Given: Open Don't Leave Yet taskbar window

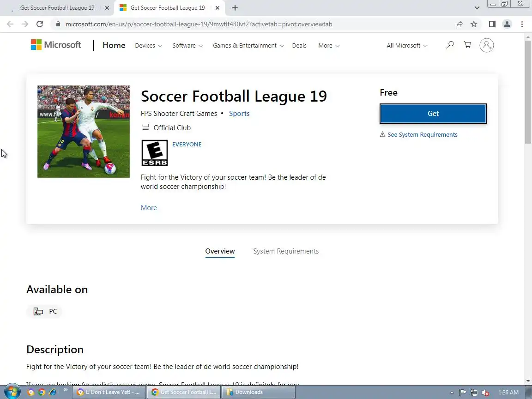Looking at the screenshot, I should [109, 392].
